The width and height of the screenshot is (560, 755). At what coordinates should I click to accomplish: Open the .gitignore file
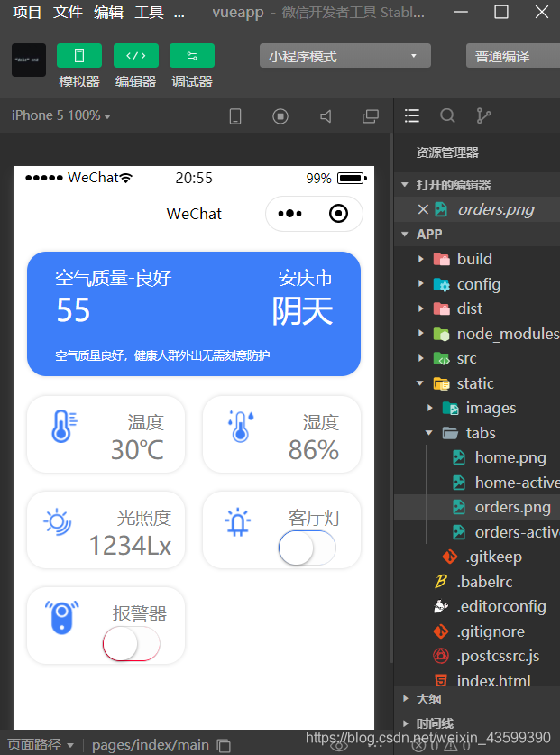click(491, 631)
